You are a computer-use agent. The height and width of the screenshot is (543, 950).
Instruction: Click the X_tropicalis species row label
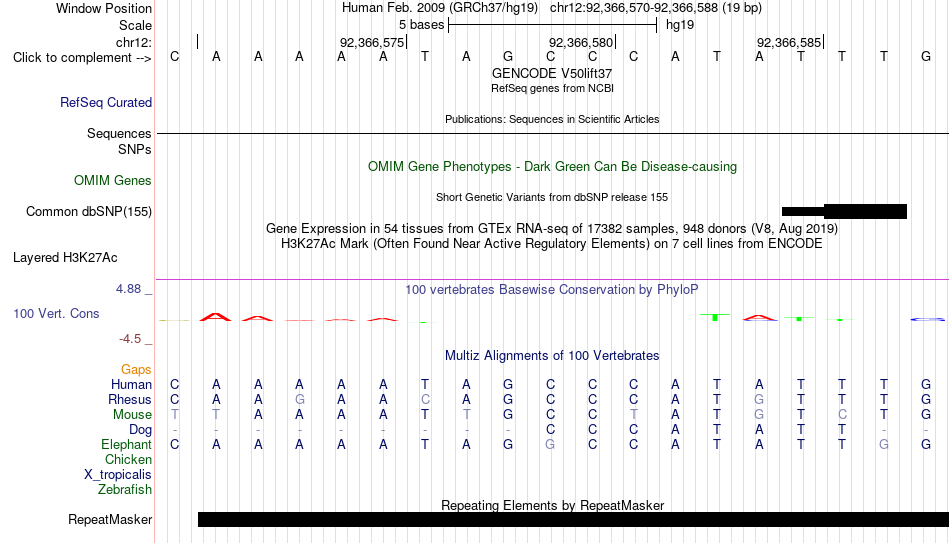click(x=118, y=475)
